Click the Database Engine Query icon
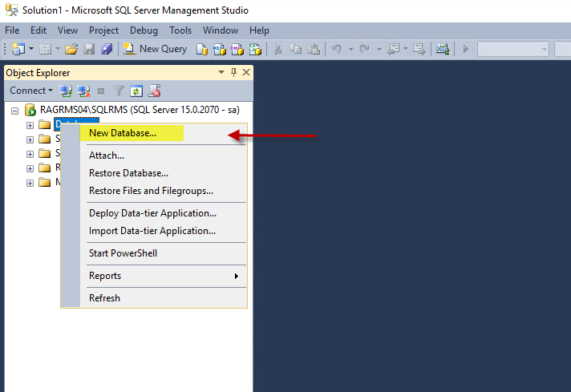Screen dimensions: 571x392 pyautogui.click(x=202, y=49)
